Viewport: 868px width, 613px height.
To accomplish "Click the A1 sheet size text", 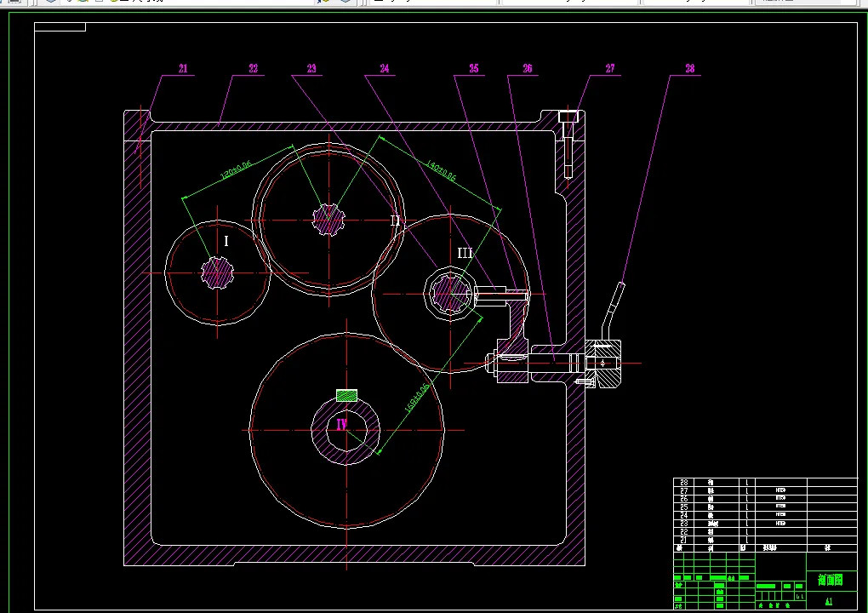I will pos(829,602).
